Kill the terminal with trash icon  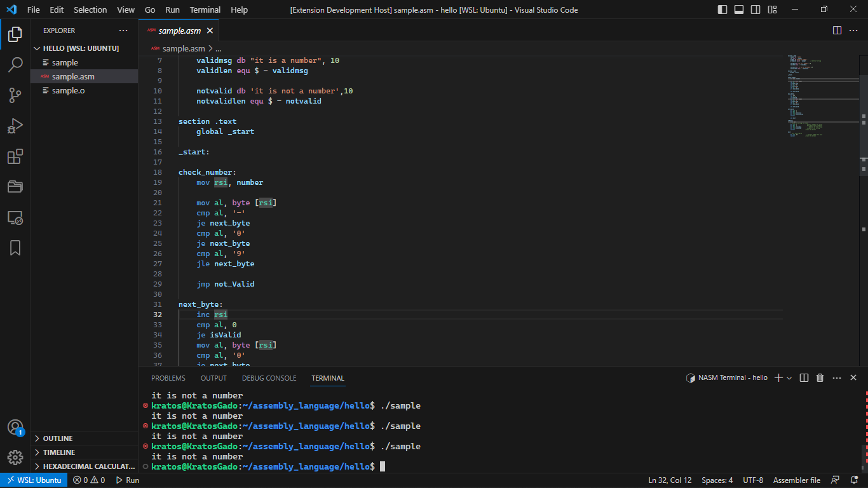click(x=820, y=377)
